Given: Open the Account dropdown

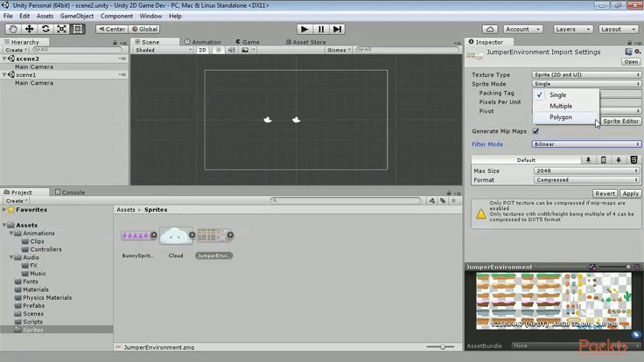Looking at the screenshot, I should 522,29.
